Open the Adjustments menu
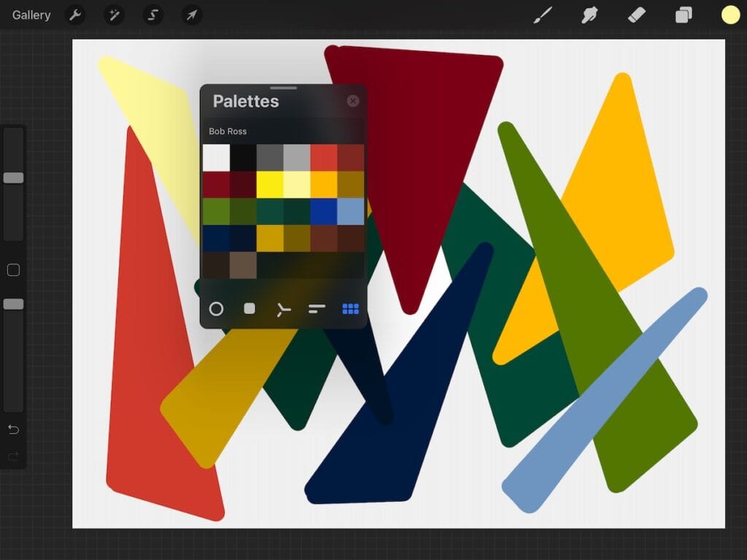The height and width of the screenshot is (560, 747). pos(114,15)
